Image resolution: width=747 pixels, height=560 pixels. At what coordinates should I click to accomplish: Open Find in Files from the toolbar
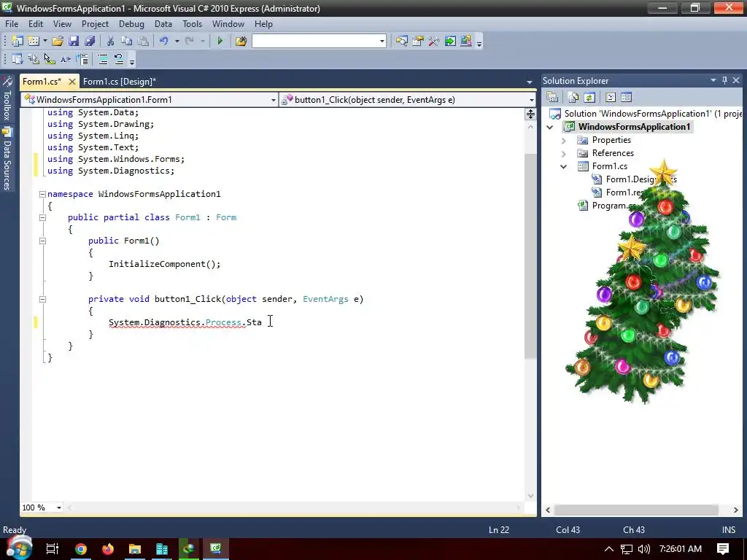pos(241,41)
